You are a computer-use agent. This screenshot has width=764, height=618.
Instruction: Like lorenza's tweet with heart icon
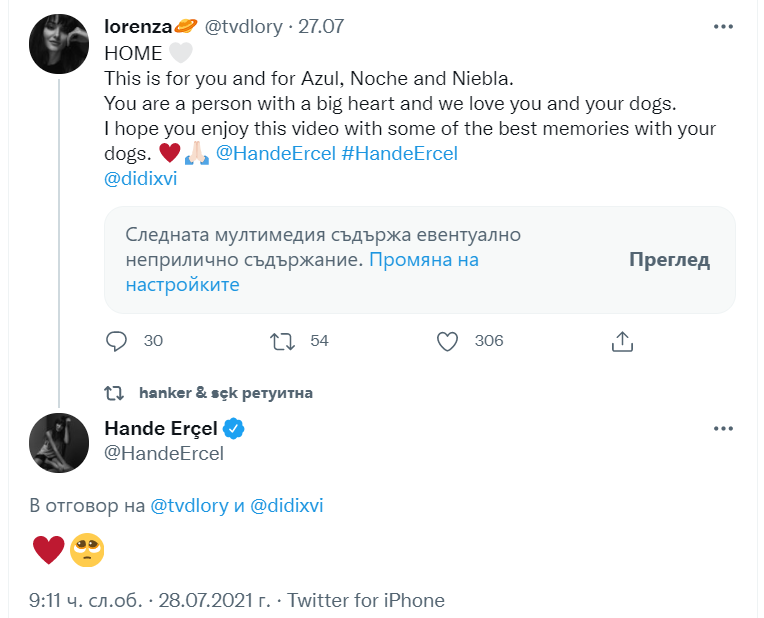(448, 341)
